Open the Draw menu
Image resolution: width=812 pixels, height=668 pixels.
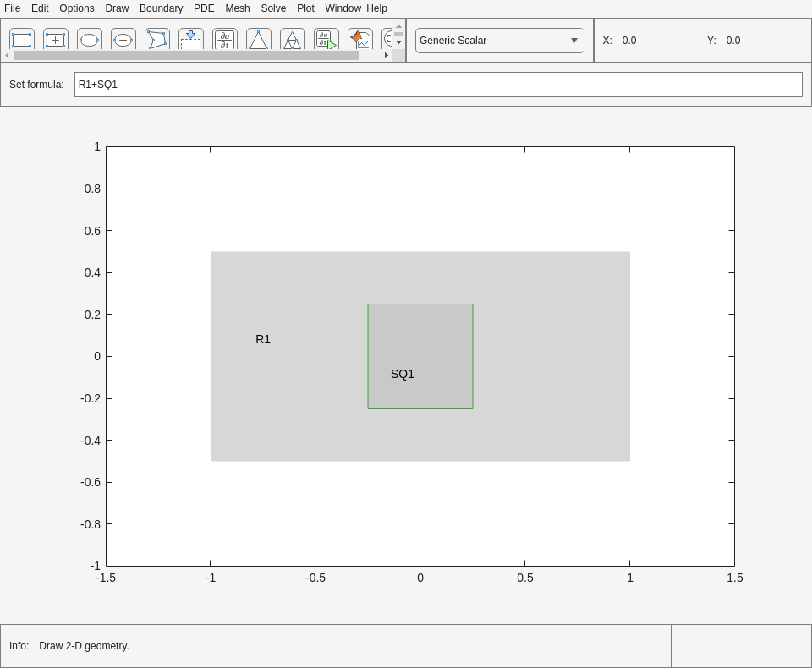click(x=117, y=8)
